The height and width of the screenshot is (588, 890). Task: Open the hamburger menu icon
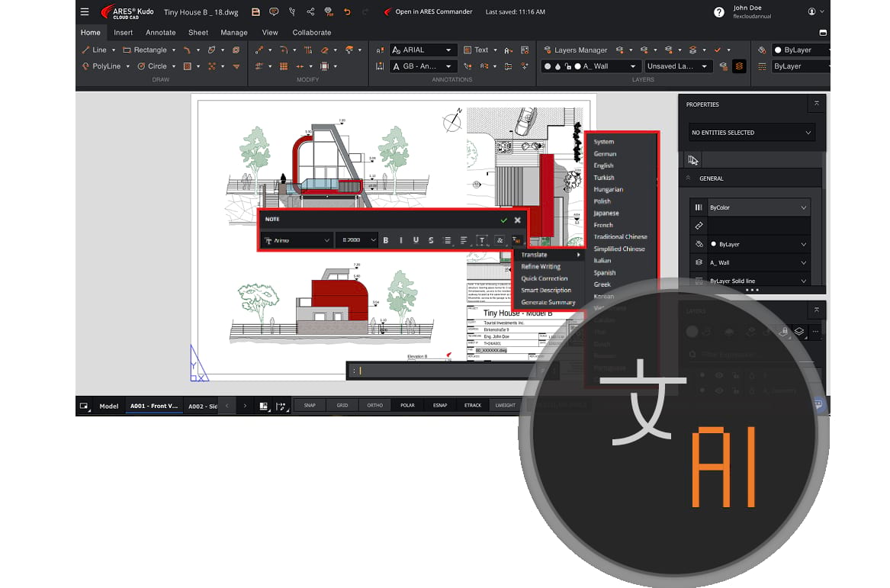[85, 11]
